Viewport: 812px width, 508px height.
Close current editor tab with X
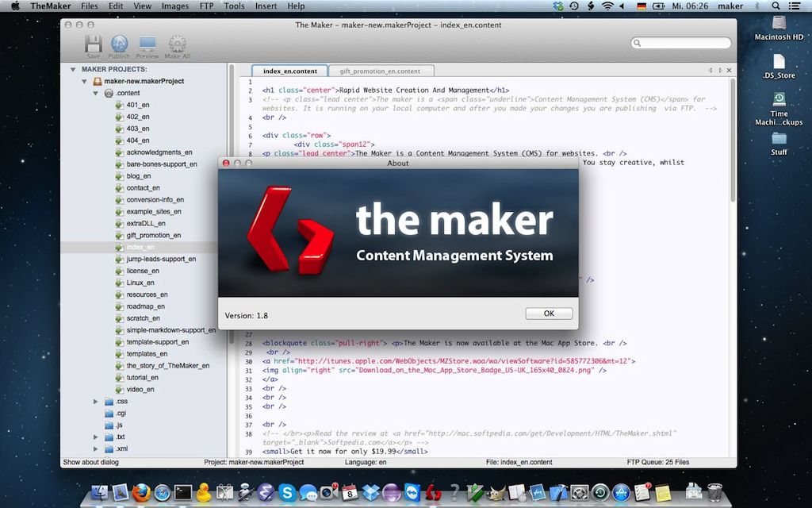(730, 70)
